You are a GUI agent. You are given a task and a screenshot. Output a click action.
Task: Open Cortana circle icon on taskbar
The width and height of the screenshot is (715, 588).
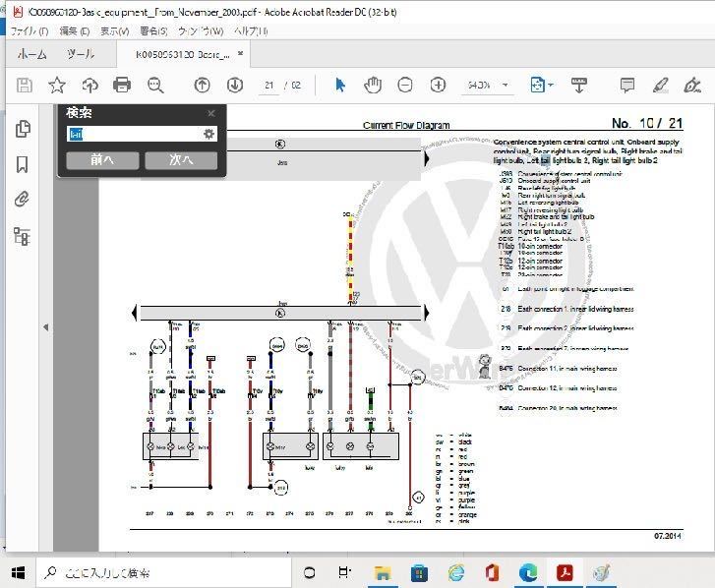pos(309,572)
